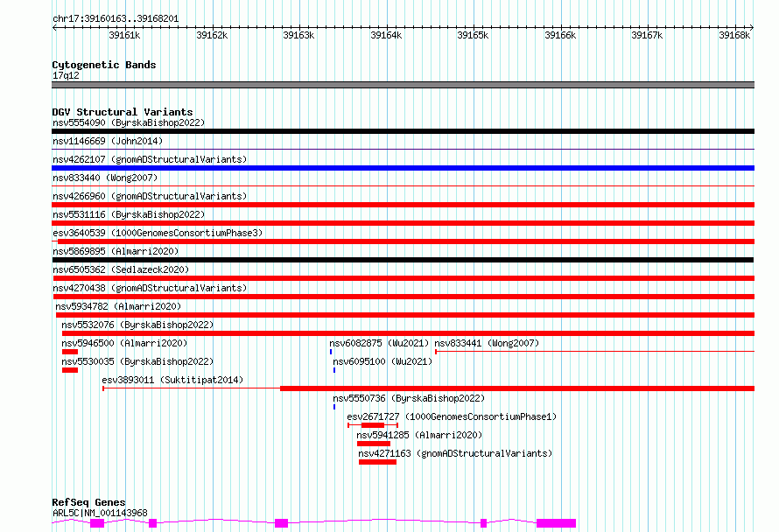Click the ARL5C|NM_001143968 gene label
This screenshot has height=532, width=779.
click(x=100, y=513)
